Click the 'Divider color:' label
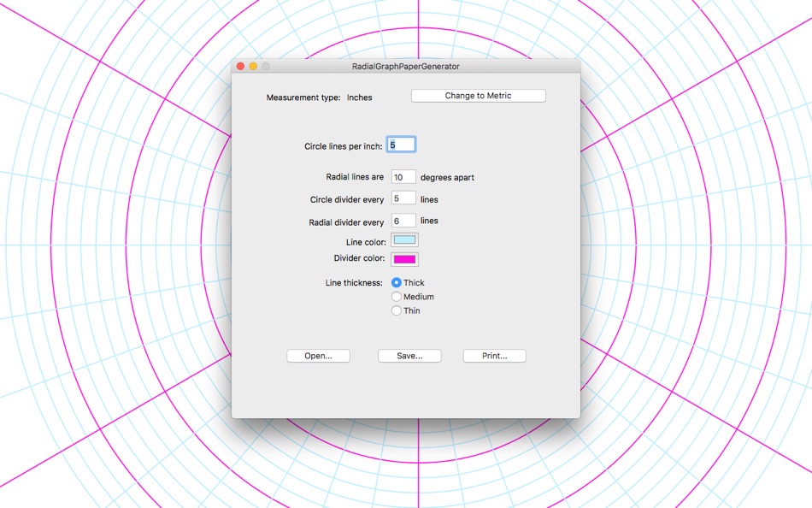 pos(359,258)
